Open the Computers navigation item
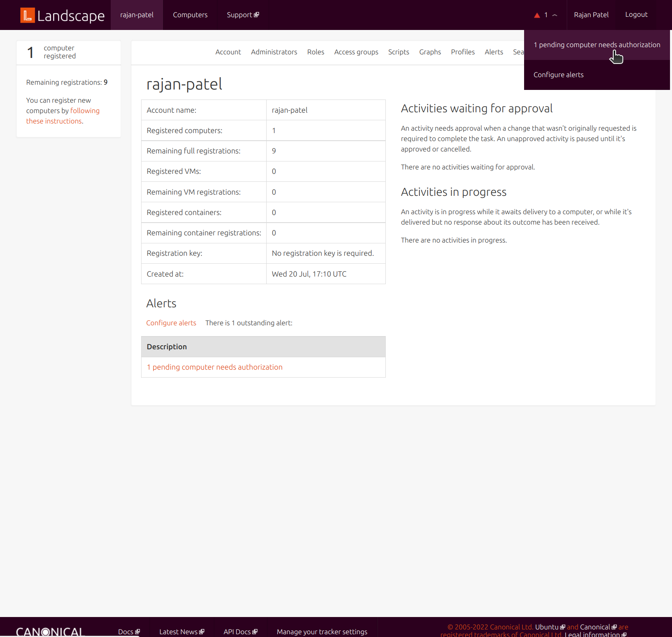The image size is (672, 637). click(x=190, y=15)
